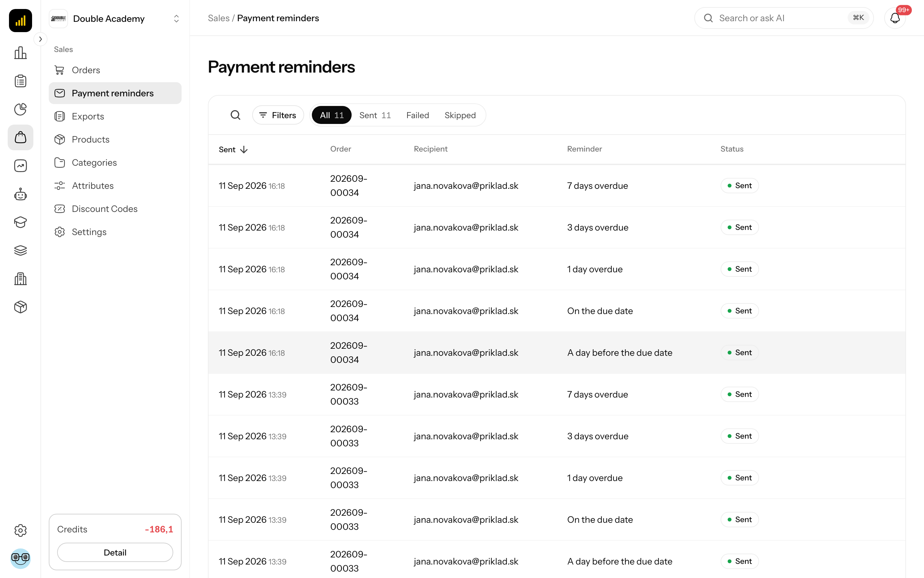Screen dimensions: 924x578
Task: Open the pie chart icon in the rail
Action: point(21,109)
